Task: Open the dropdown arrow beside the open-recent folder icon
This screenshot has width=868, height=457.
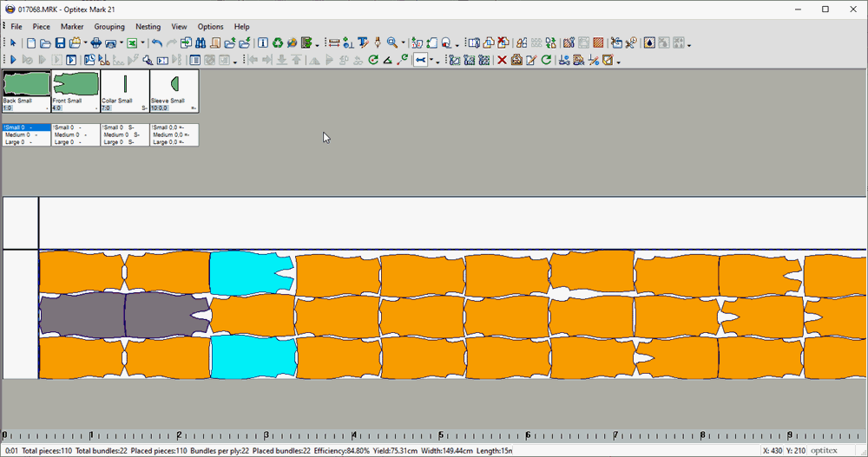Action: click(x=85, y=43)
